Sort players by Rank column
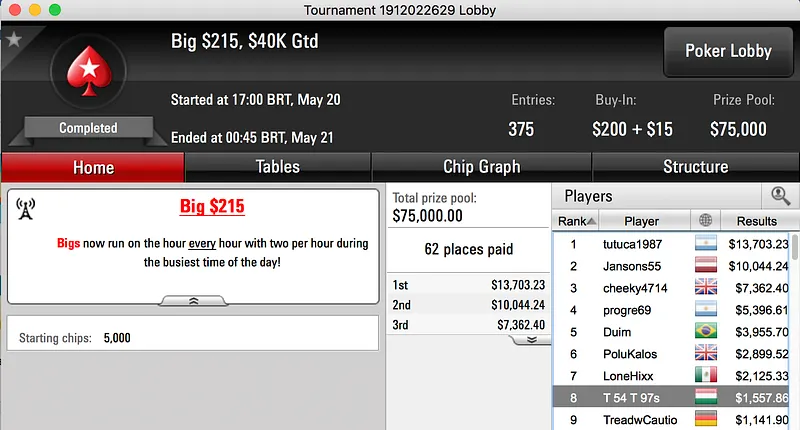The image size is (800, 430). (x=577, y=221)
